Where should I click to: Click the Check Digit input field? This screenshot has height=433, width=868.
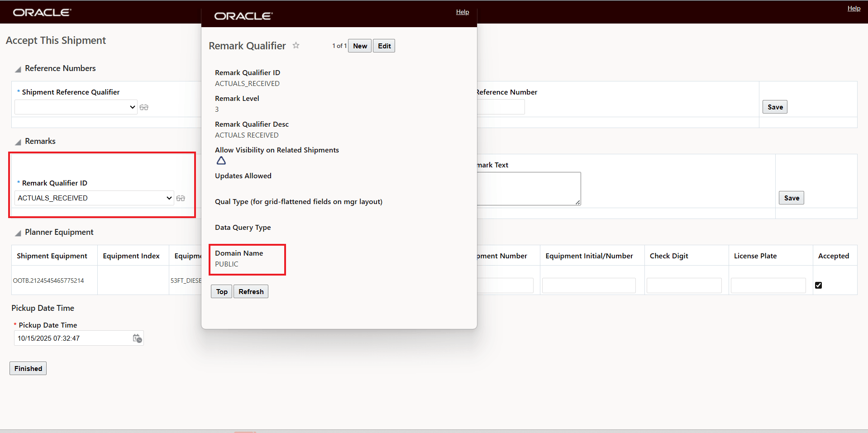pyautogui.click(x=684, y=285)
